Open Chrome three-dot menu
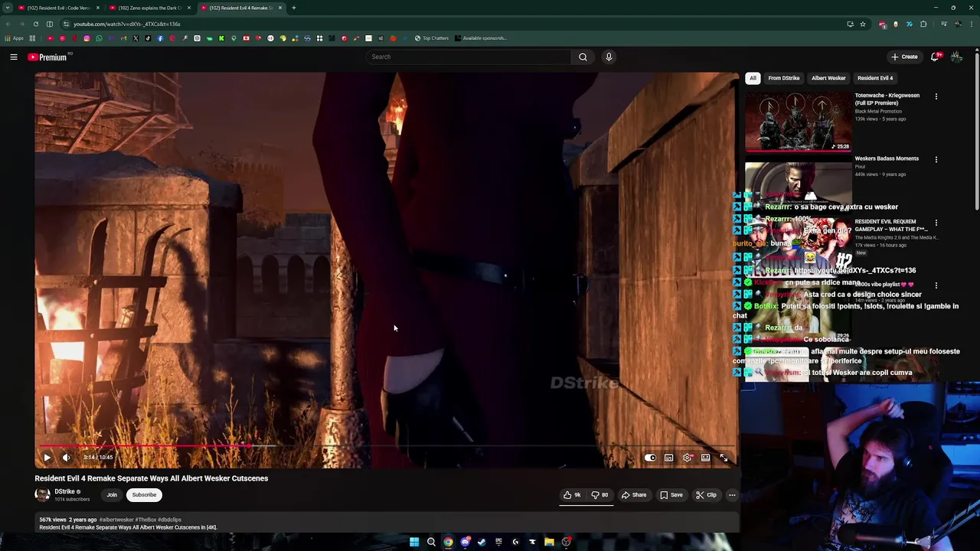Screen dimensions: 980x551 [972, 24]
